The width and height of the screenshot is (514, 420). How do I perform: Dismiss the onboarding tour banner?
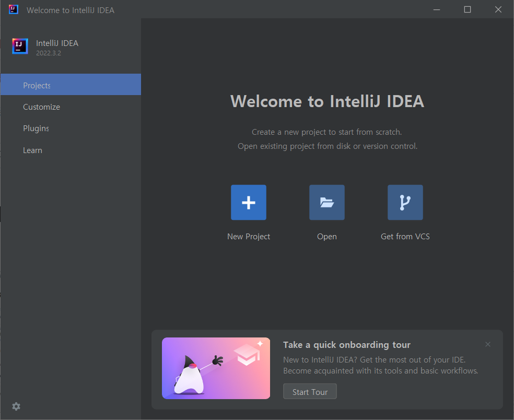[487, 344]
